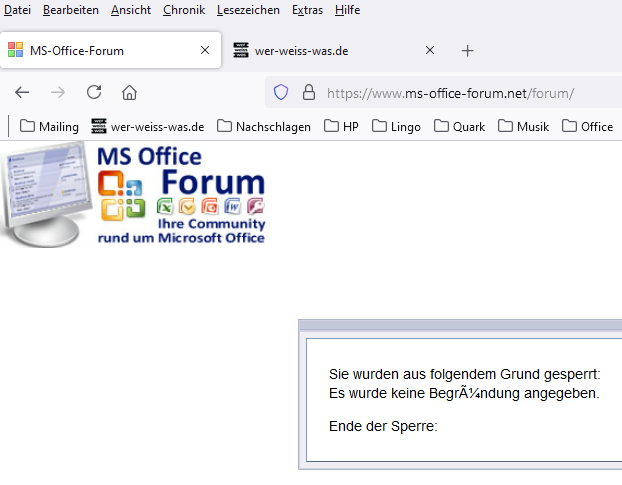Open the Hilfe menu
This screenshot has width=622, height=485.
(347, 10)
